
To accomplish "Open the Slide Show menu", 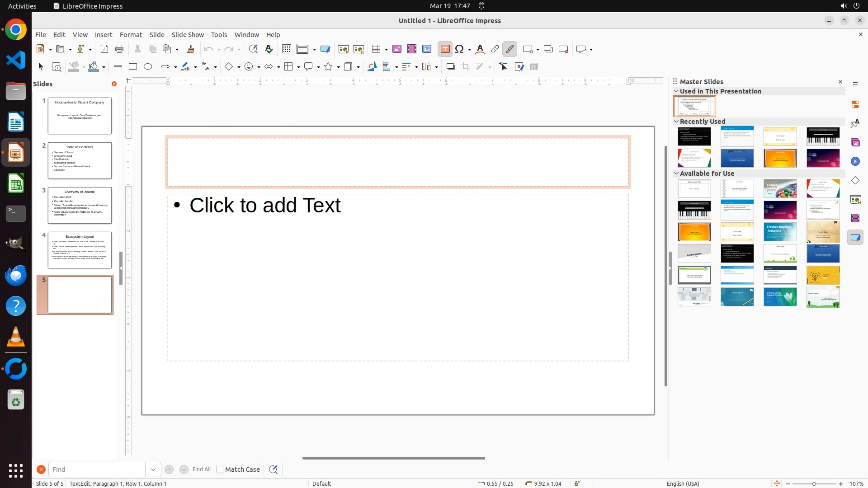I will [x=188, y=35].
